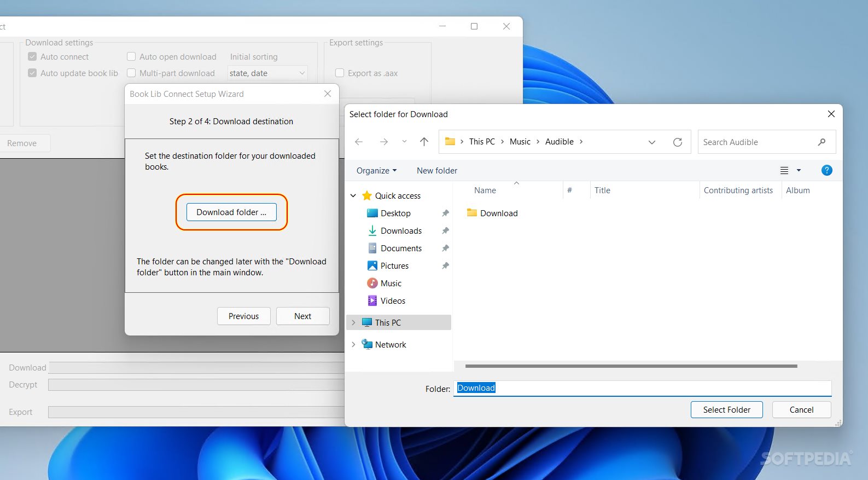Close the Book Lib Connect Setup Wizard

[x=328, y=94]
